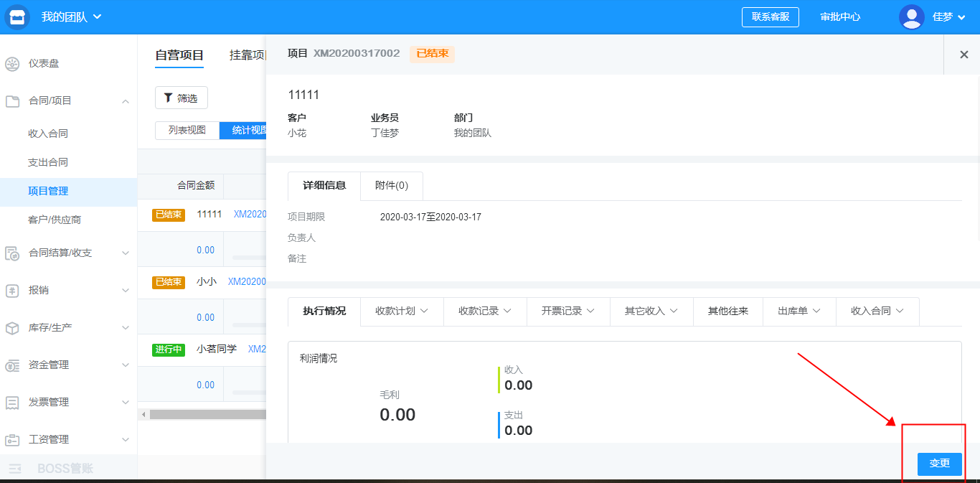
Task: Click the horizontal scrollbar left arrow
Action: (143, 414)
